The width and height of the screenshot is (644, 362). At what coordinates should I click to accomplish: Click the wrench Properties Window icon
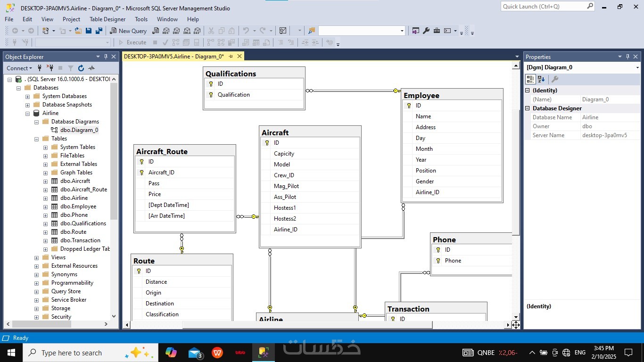pyautogui.click(x=426, y=31)
